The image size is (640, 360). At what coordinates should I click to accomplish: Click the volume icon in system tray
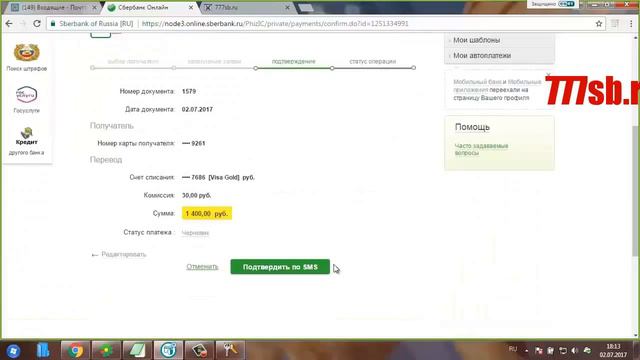575,351
